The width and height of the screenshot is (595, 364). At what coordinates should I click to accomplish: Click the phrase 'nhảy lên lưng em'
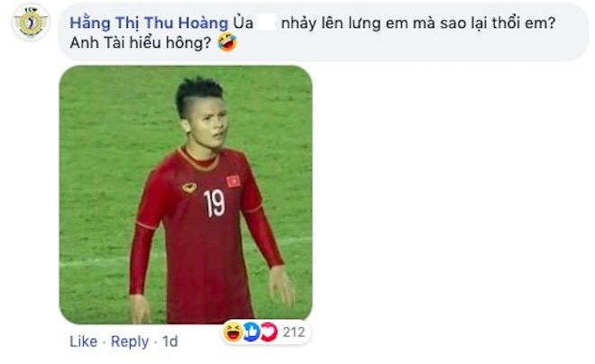(x=331, y=23)
